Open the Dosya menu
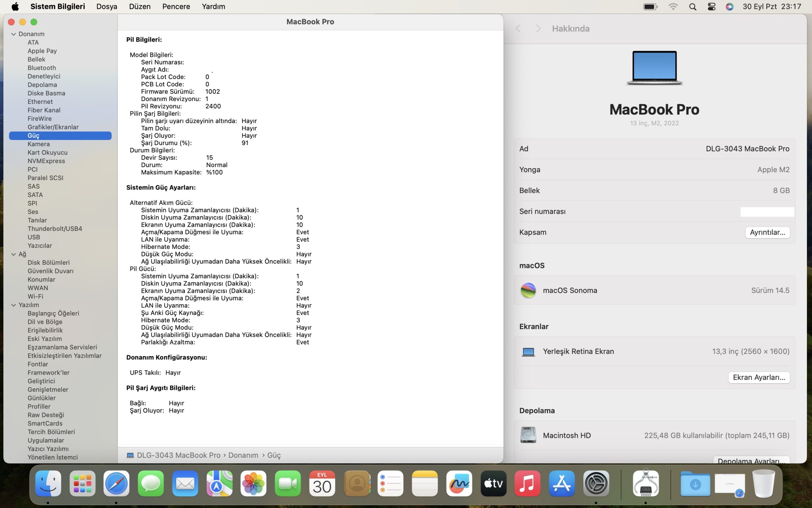812x508 pixels. (107, 6)
